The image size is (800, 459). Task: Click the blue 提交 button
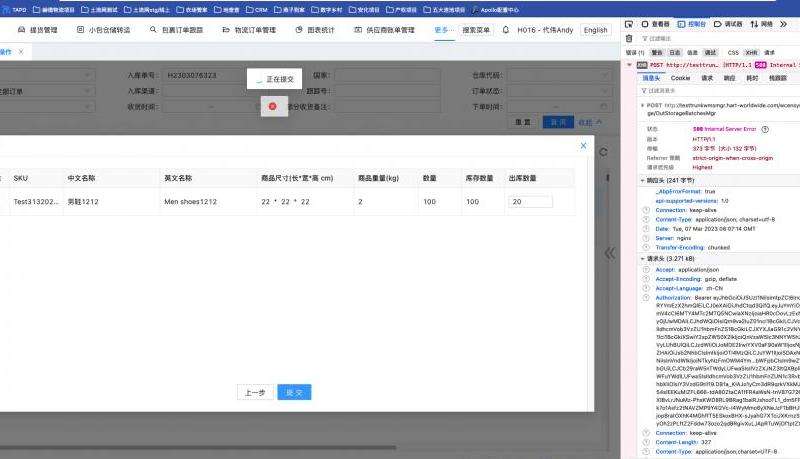294,392
